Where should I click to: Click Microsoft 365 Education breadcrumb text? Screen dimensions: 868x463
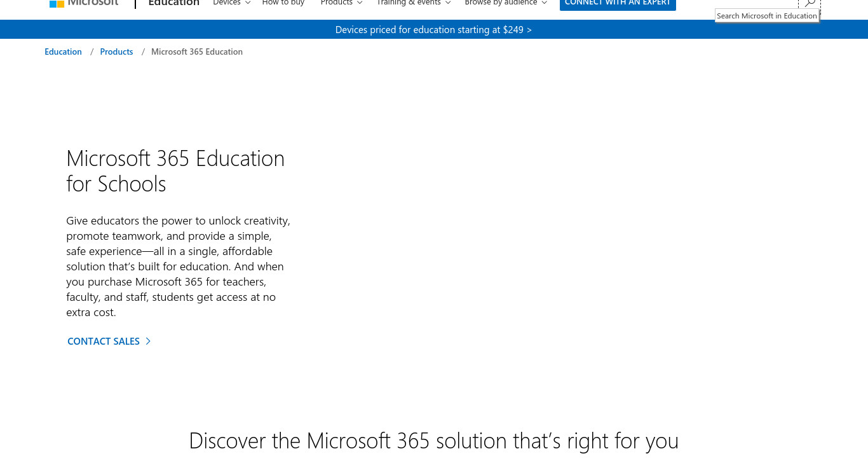197,52
